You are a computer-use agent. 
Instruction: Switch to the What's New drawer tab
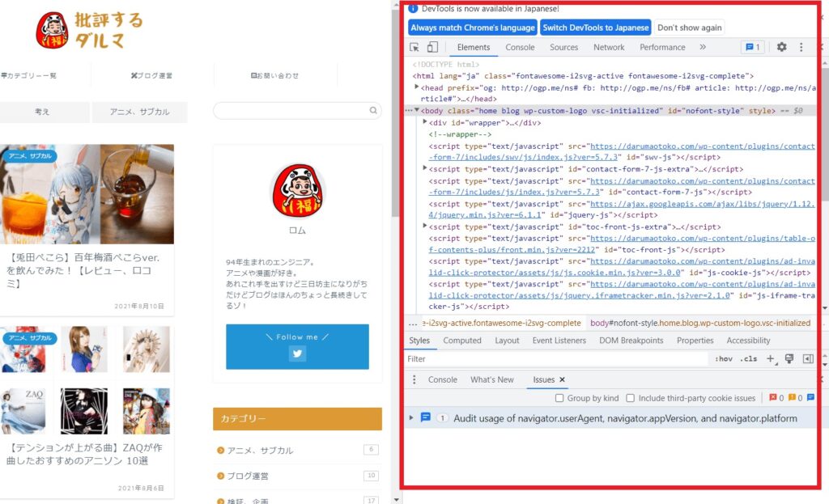point(491,379)
